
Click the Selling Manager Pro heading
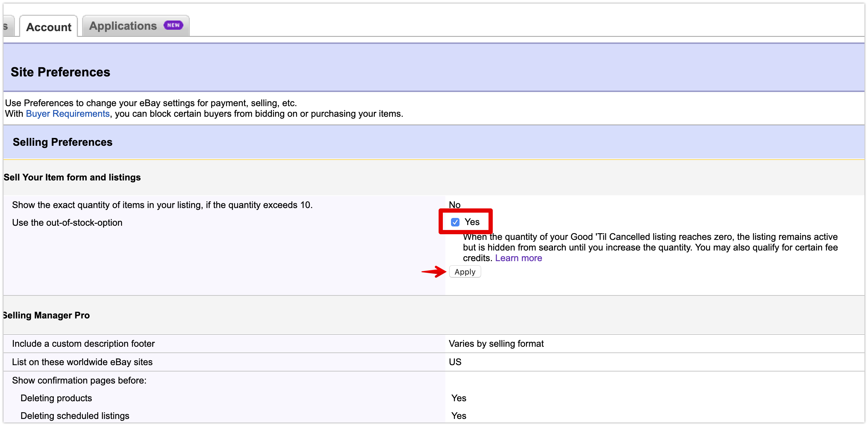(x=46, y=315)
